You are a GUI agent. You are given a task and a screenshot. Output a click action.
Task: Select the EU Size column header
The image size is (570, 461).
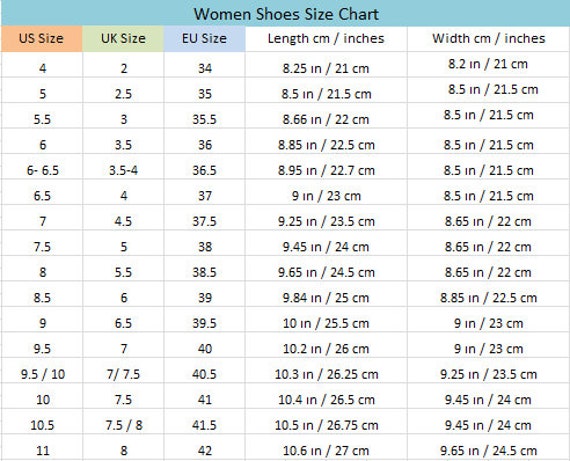point(204,39)
